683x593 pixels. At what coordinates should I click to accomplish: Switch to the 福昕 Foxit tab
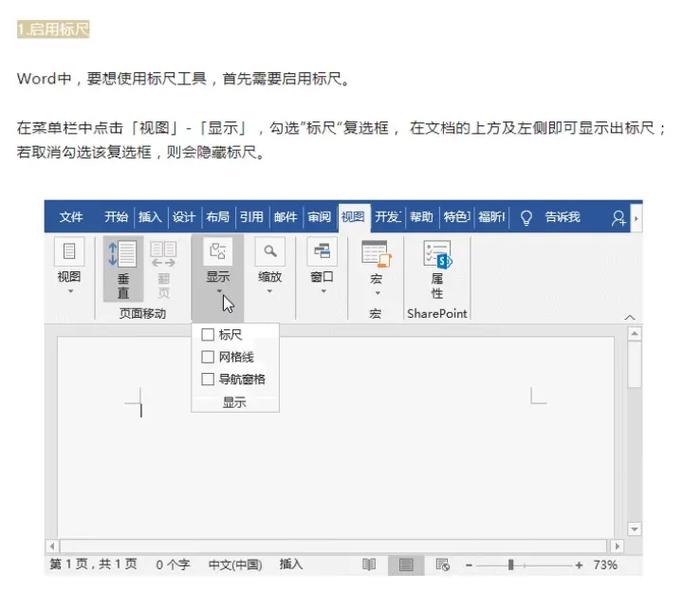pyautogui.click(x=491, y=217)
